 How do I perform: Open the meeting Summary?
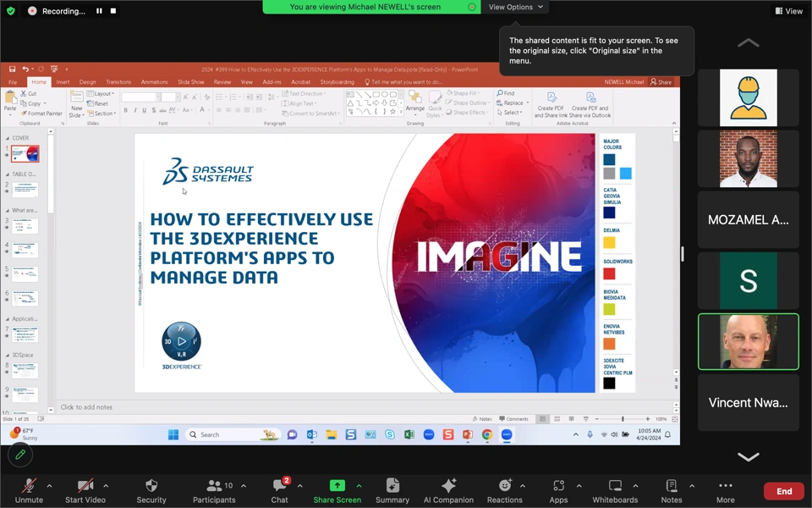392,491
